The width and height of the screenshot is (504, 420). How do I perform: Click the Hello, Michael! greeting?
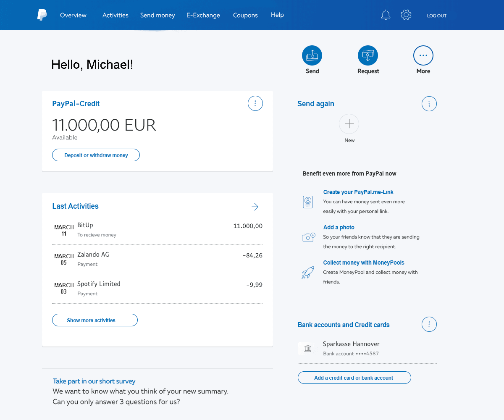coord(92,64)
